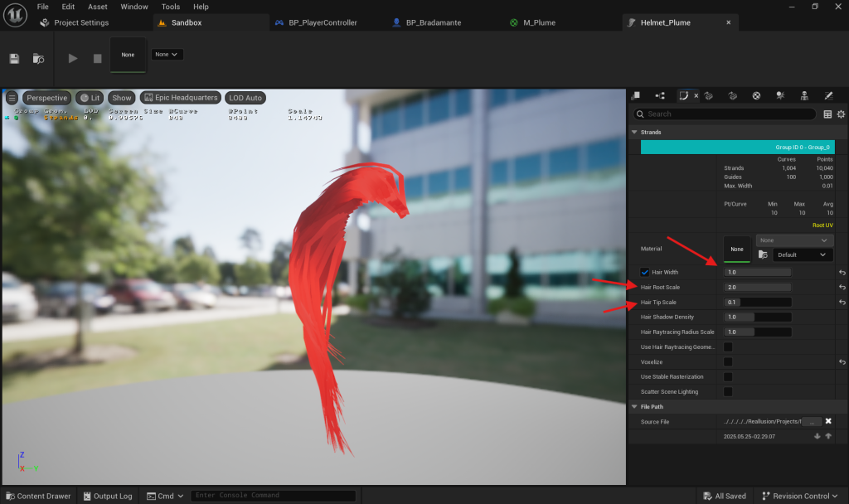Open the Material asset None dropdown
Screen dimensions: 849x504
tap(793, 240)
